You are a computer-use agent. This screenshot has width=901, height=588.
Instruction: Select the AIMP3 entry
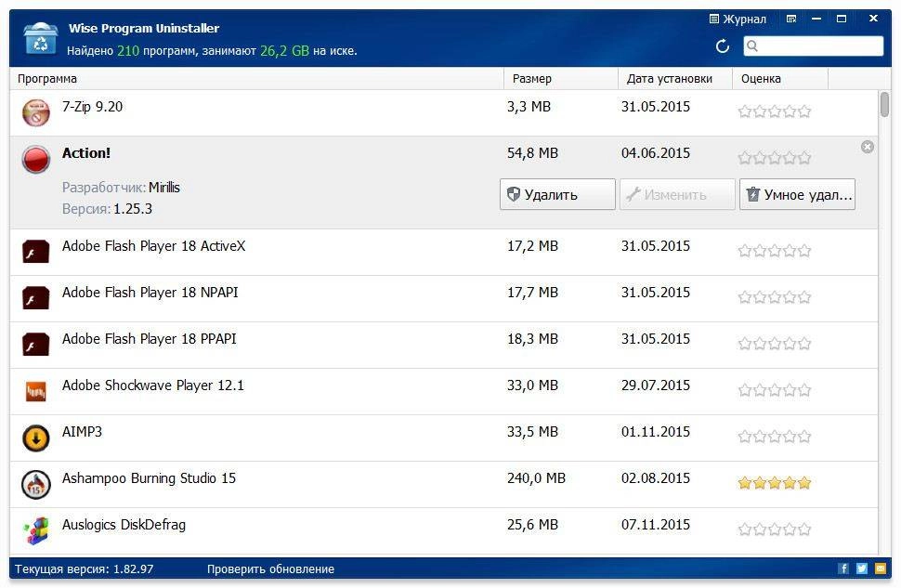tap(444, 438)
